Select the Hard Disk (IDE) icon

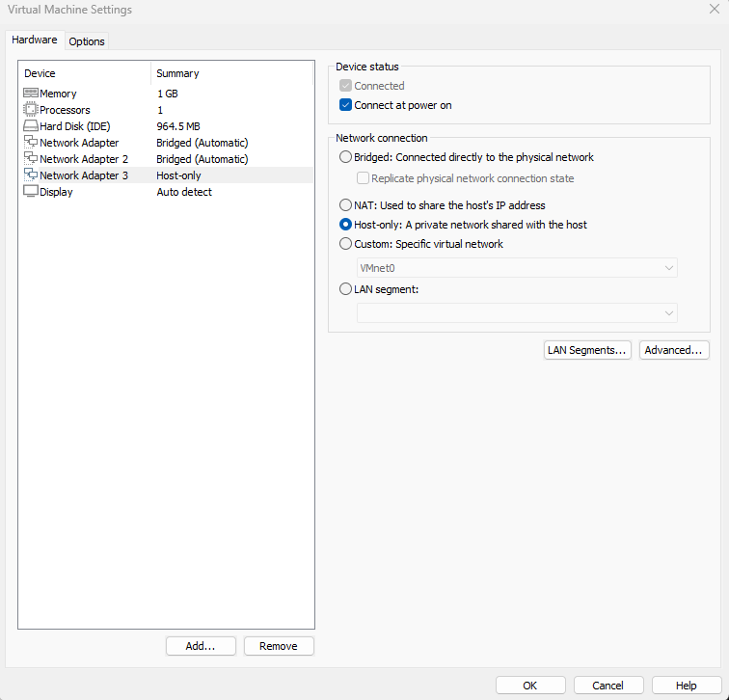(31, 126)
